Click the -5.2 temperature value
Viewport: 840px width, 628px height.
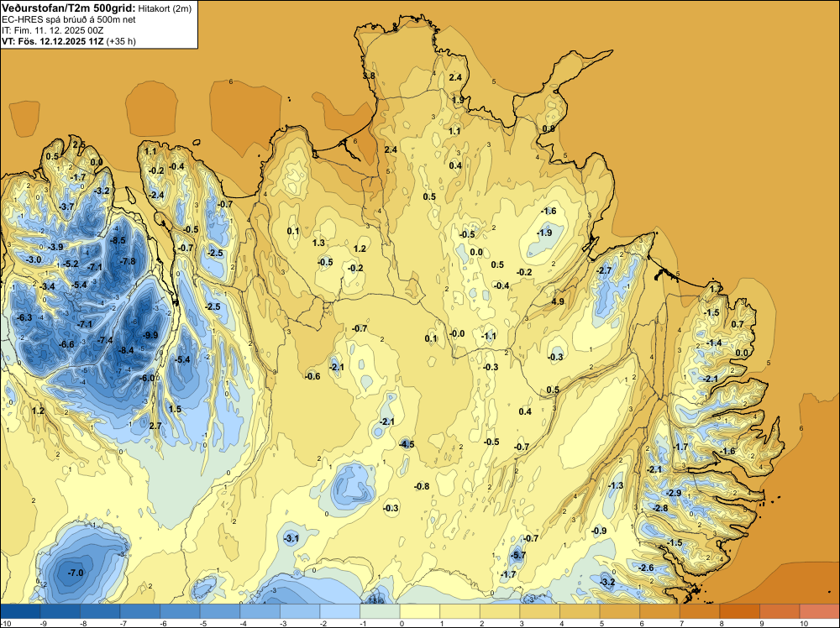click(71, 264)
